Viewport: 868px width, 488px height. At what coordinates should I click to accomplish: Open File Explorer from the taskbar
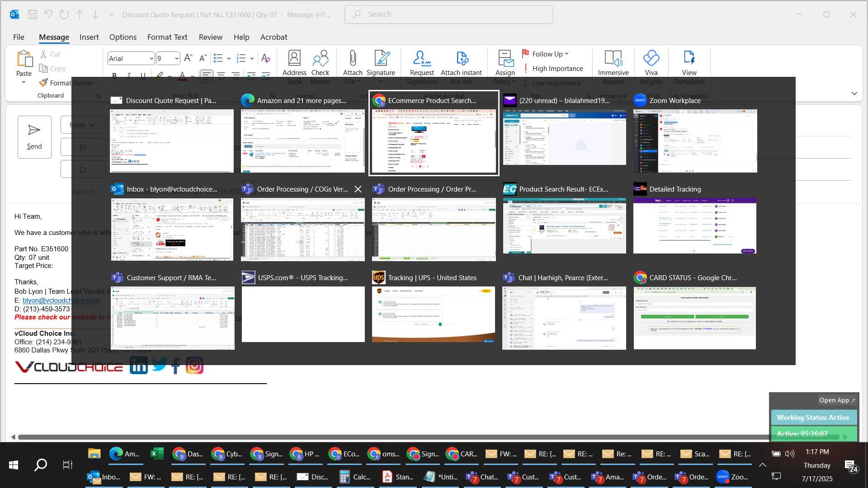(94, 454)
